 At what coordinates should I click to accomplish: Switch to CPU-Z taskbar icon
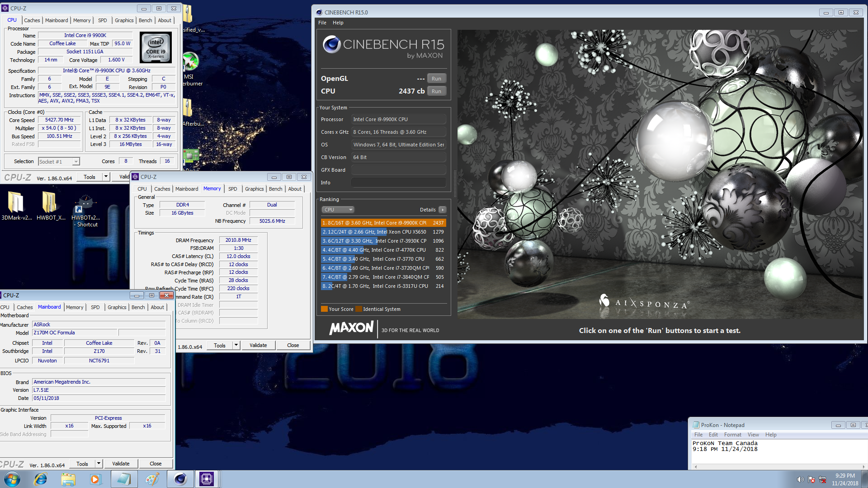[207, 479]
